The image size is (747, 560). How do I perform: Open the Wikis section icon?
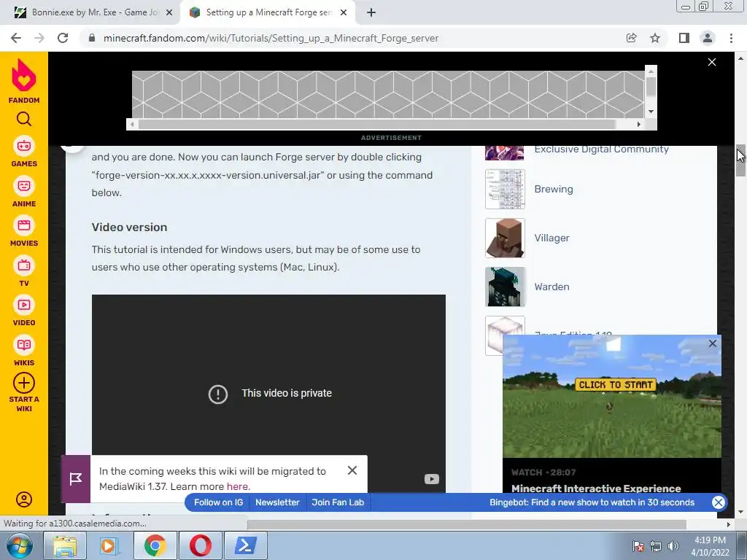24,345
